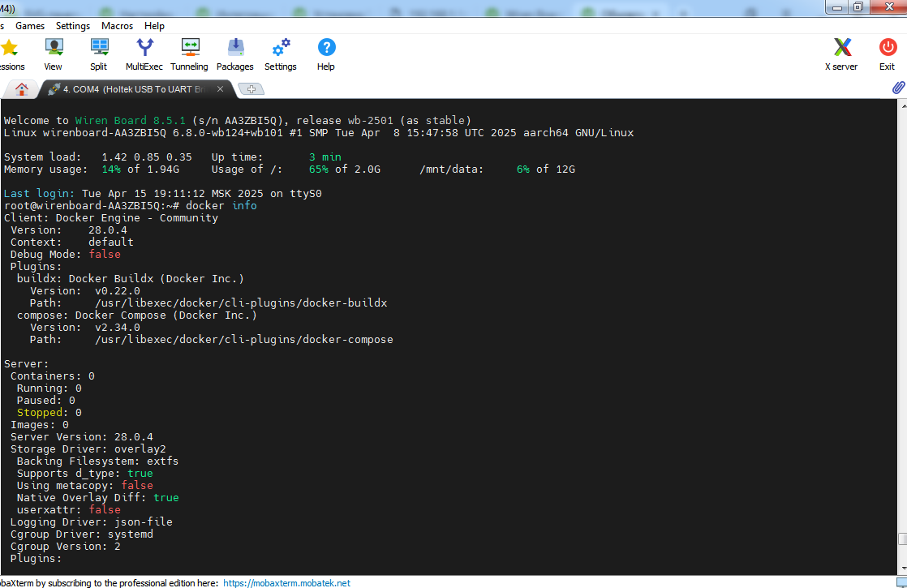Click the terminal scrollbar up arrow
Screen dimensions: 907x588
tap(903, 105)
